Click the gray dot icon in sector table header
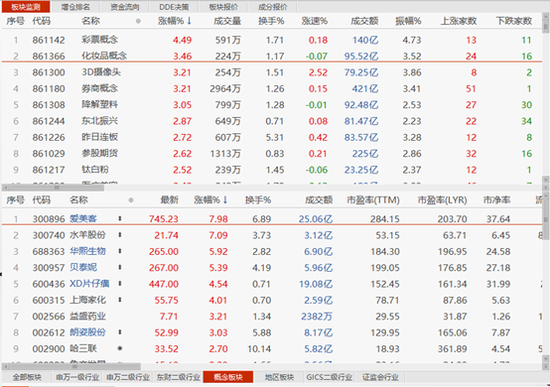The height and width of the screenshot is (387, 550). [x=138, y=21]
